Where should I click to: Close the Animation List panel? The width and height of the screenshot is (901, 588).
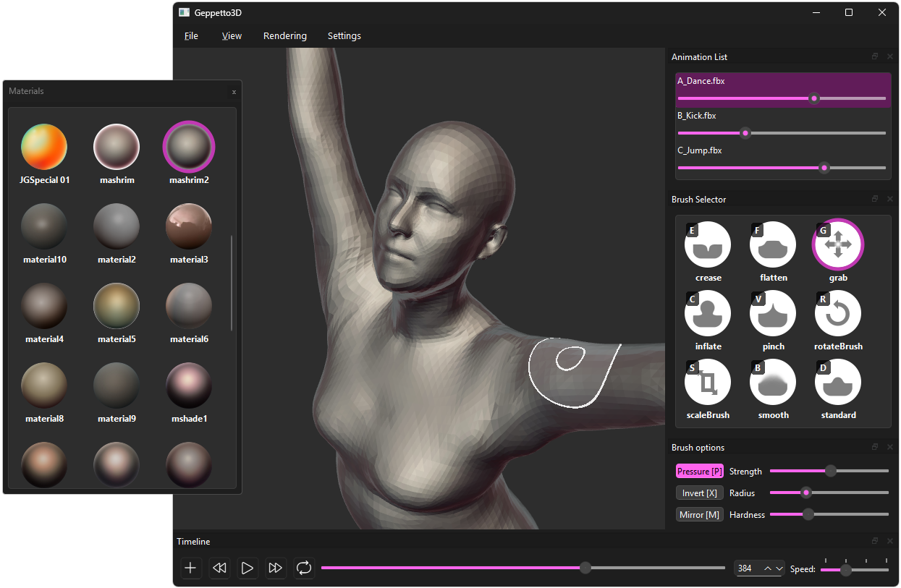pos(890,56)
